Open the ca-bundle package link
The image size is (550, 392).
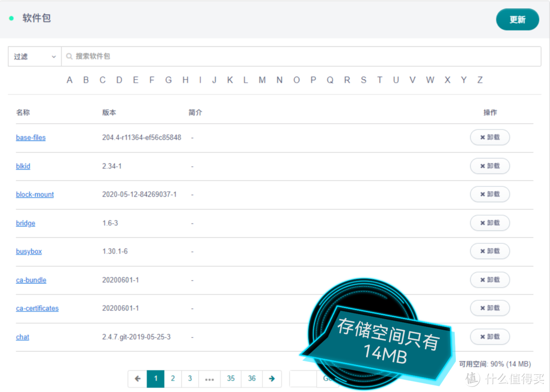coord(31,280)
